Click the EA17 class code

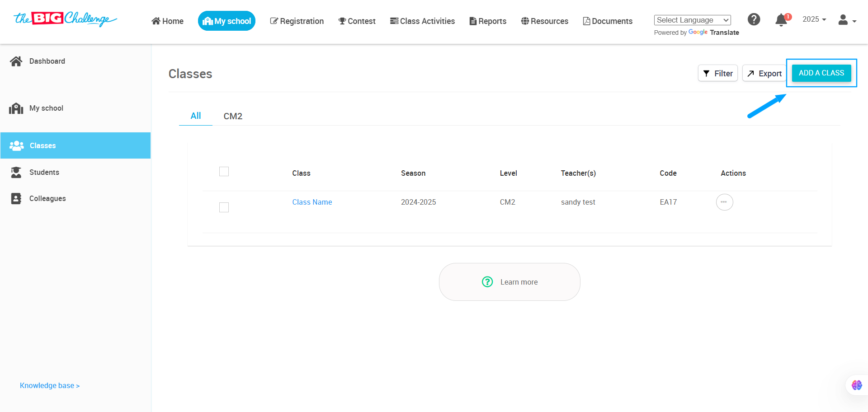click(x=668, y=202)
